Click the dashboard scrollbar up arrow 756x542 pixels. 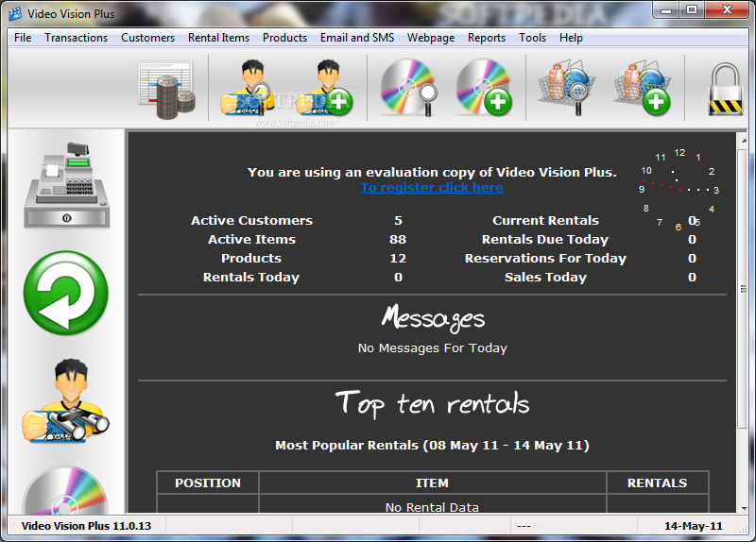[743, 140]
